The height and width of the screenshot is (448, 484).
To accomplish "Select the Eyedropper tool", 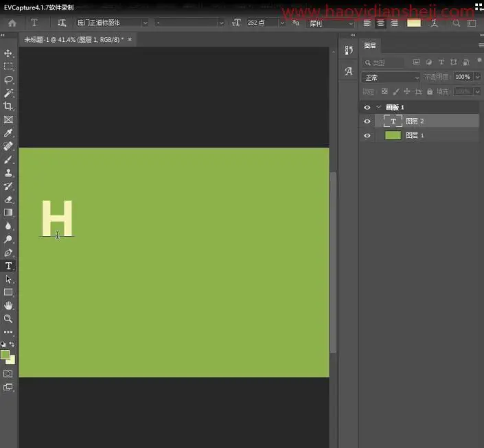I will [8, 132].
